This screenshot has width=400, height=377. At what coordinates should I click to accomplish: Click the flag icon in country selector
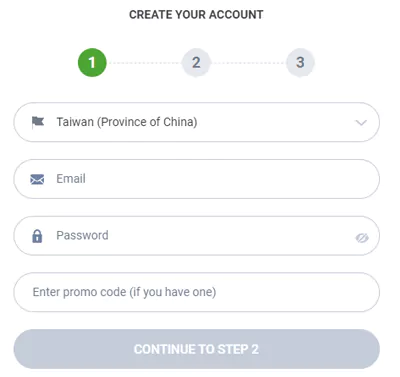(x=38, y=122)
